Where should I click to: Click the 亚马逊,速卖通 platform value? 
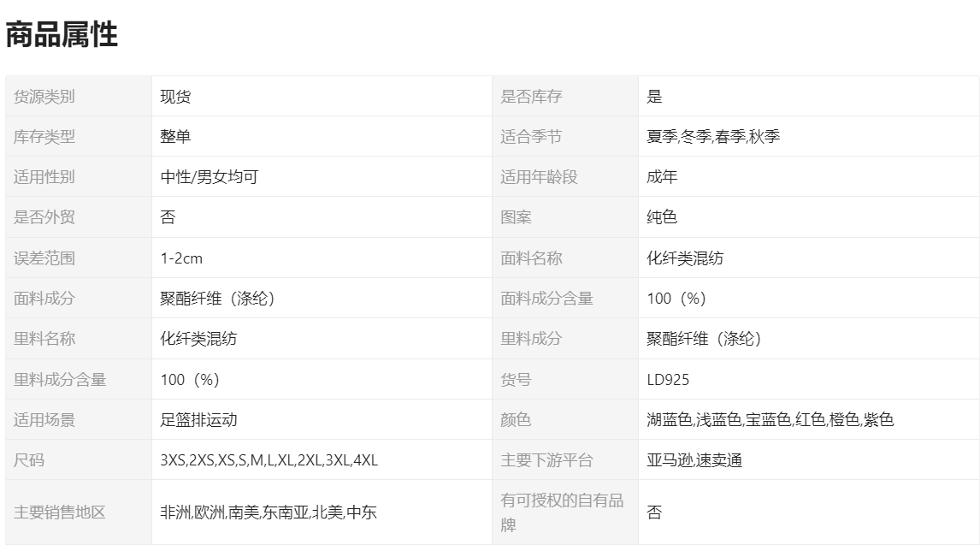click(x=694, y=460)
